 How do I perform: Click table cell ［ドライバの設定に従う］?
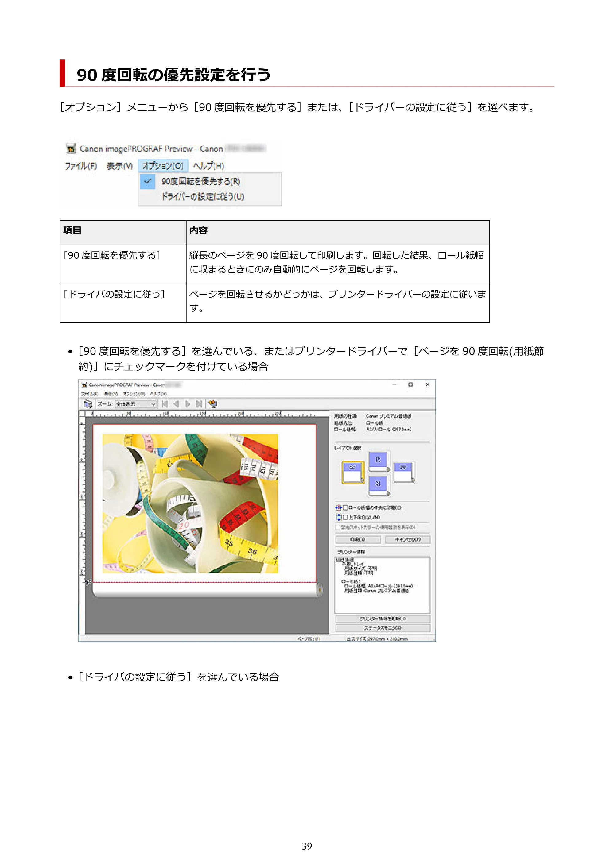tap(123, 303)
